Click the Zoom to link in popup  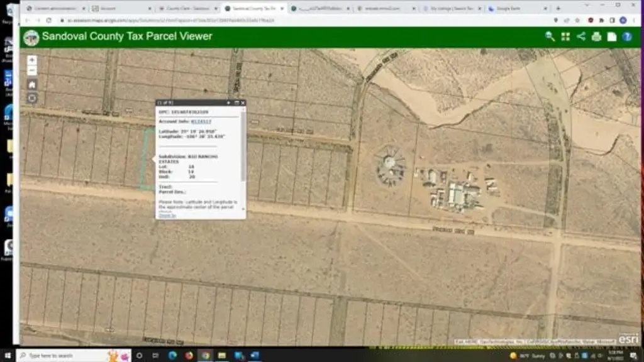167,216
